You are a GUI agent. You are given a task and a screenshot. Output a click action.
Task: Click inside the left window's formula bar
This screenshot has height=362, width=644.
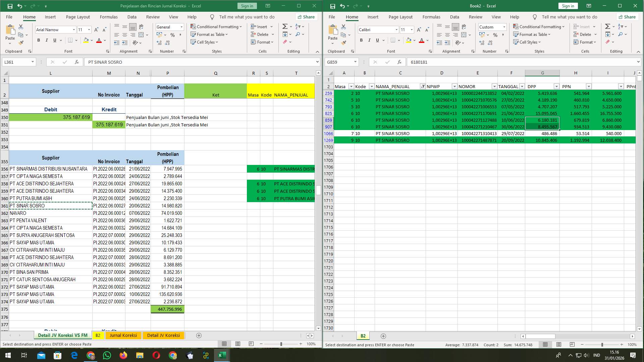click(201, 62)
